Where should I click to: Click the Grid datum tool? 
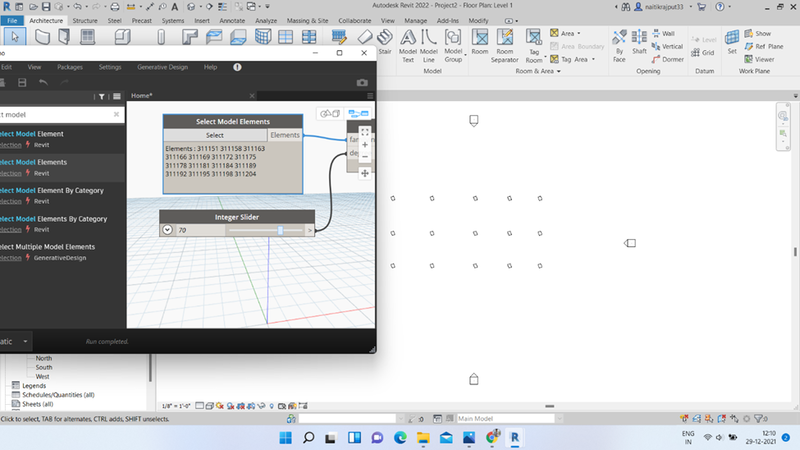(703, 53)
